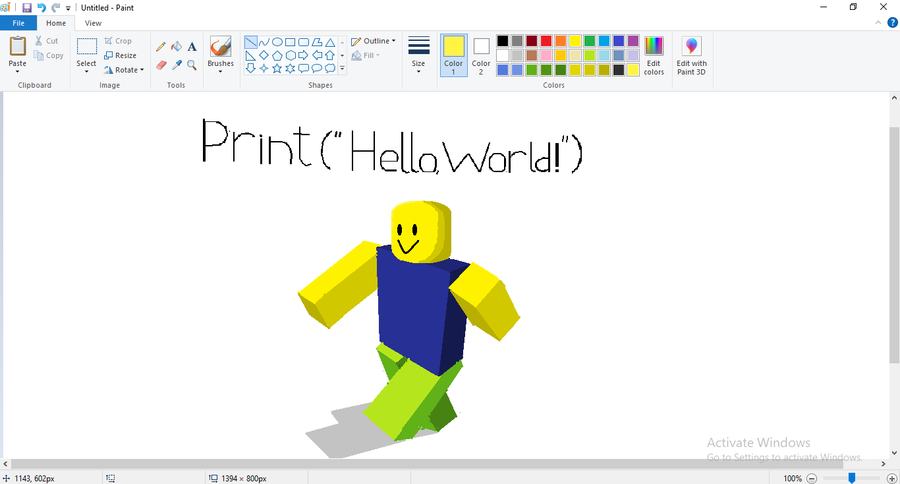Open the shape Fill dropdown
The height and width of the screenshot is (484, 900).
366,55
